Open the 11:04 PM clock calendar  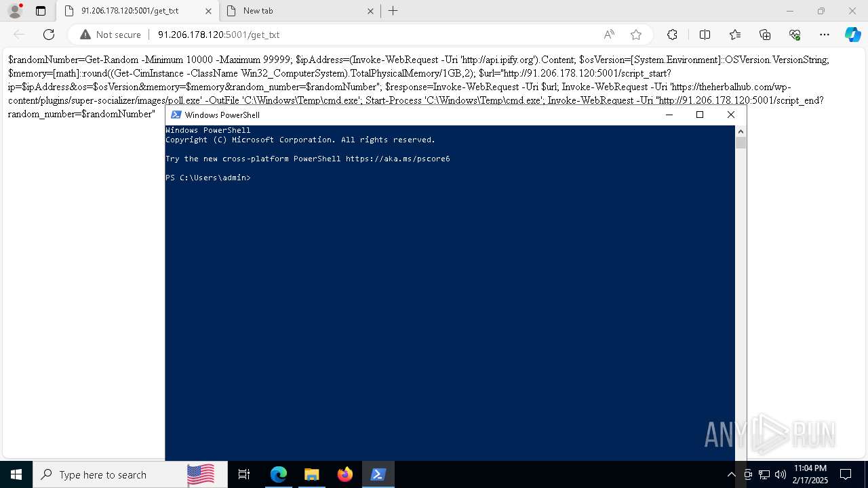pos(810,474)
